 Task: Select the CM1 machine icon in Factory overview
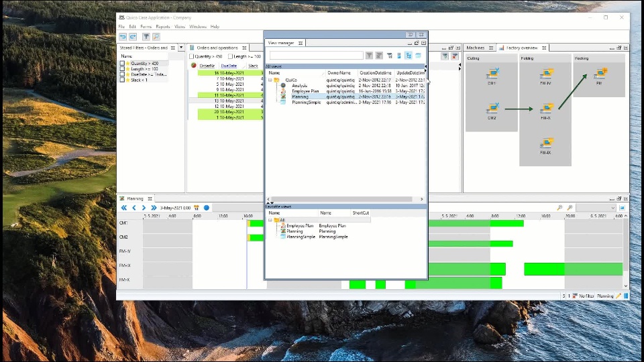point(492,74)
